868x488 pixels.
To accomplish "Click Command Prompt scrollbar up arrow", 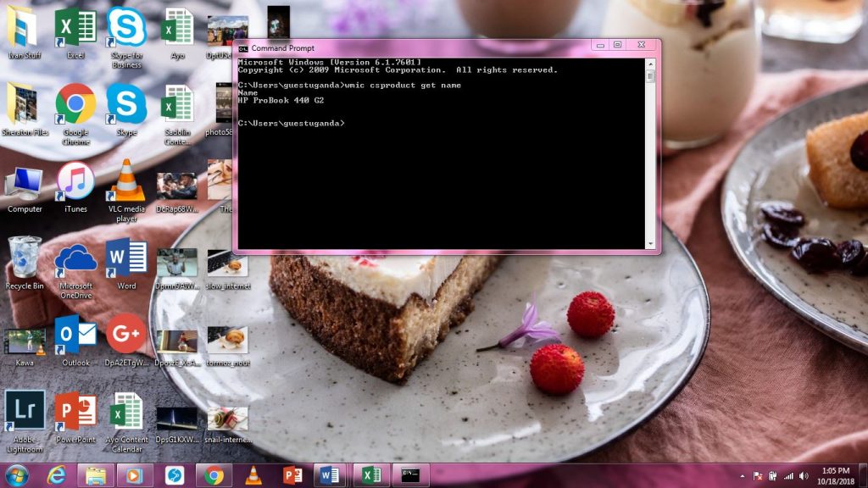I will tap(650, 64).
